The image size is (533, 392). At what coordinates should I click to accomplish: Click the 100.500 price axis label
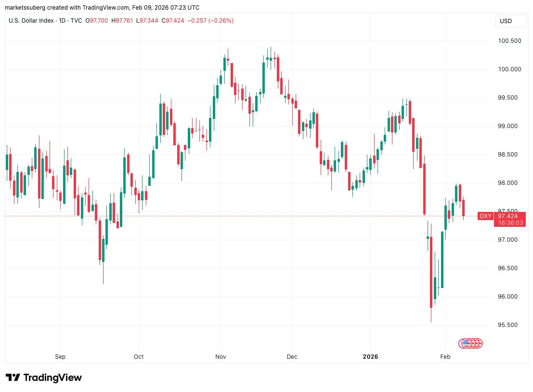(x=510, y=41)
